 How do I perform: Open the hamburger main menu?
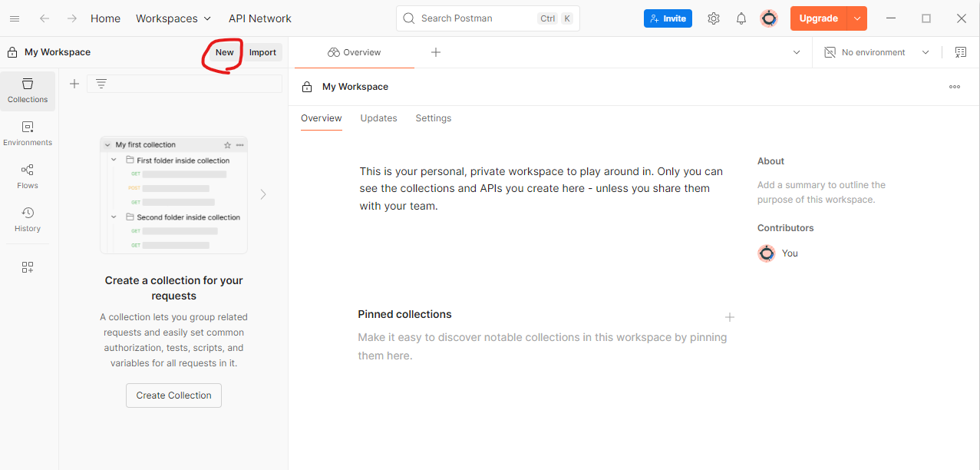pyautogui.click(x=15, y=18)
